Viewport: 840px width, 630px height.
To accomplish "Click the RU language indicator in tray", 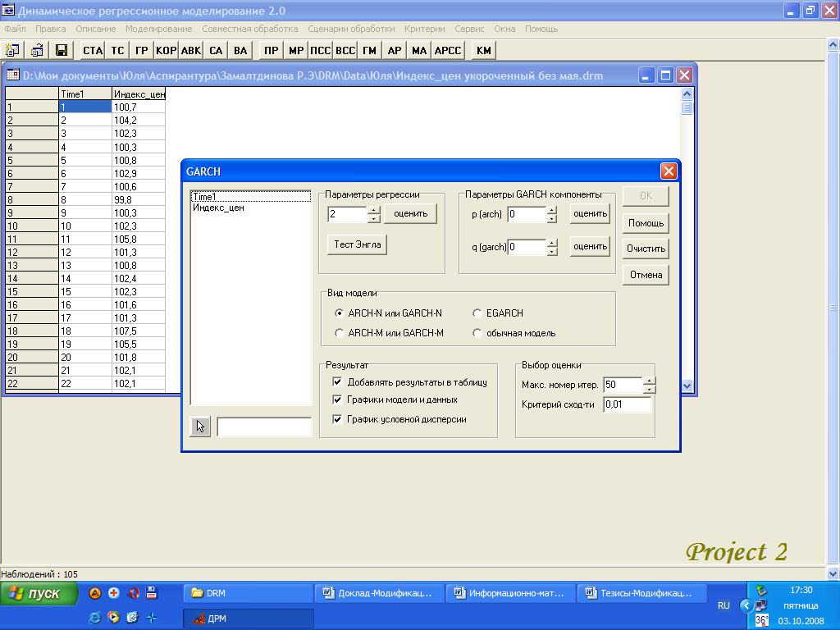I will (x=724, y=605).
